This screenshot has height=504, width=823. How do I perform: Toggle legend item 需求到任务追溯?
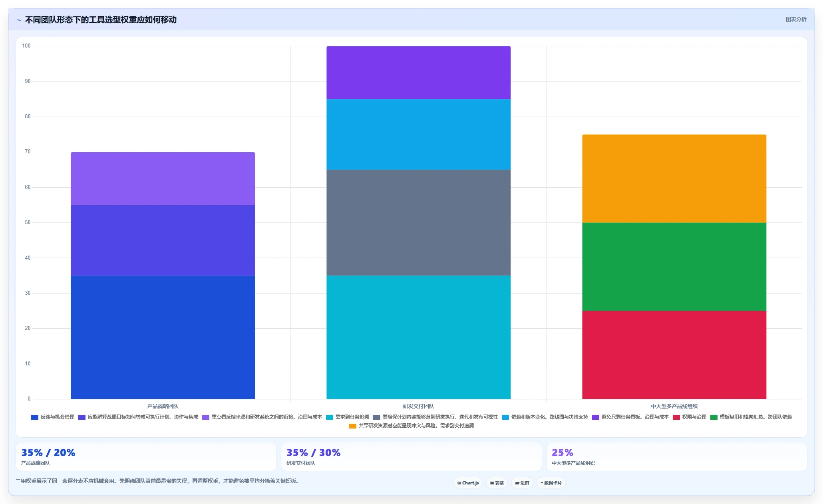(x=348, y=417)
